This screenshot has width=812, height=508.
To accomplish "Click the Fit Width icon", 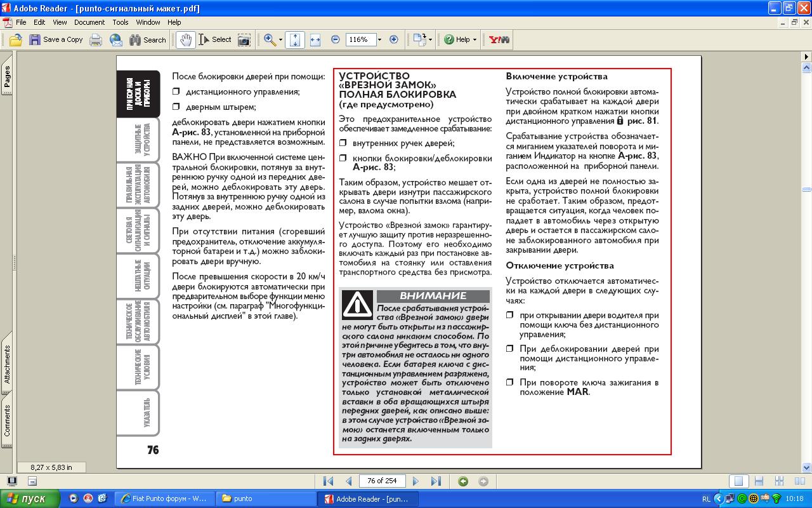I will pyautogui.click(x=315, y=39).
